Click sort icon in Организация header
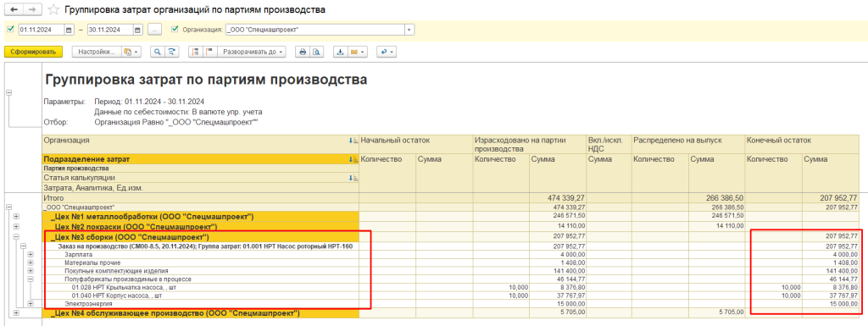Image resolution: width=868 pixels, height=326 pixels. click(x=353, y=141)
